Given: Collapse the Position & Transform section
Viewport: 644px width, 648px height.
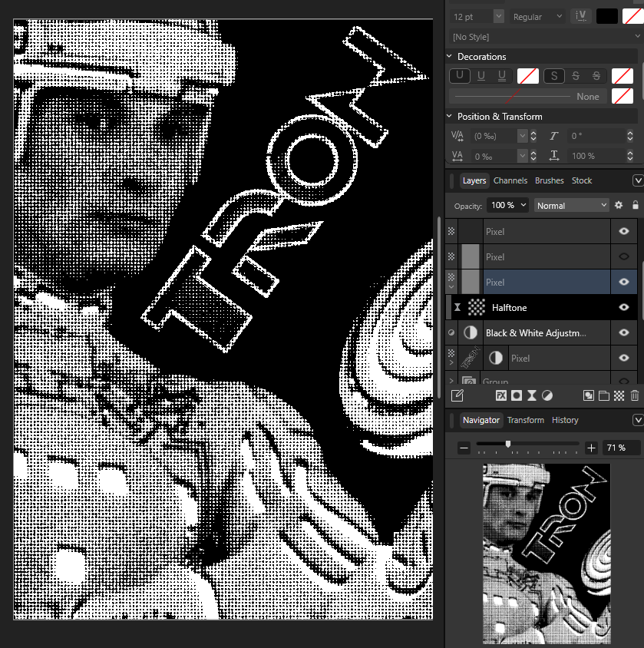Looking at the screenshot, I should click(x=450, y=117).
